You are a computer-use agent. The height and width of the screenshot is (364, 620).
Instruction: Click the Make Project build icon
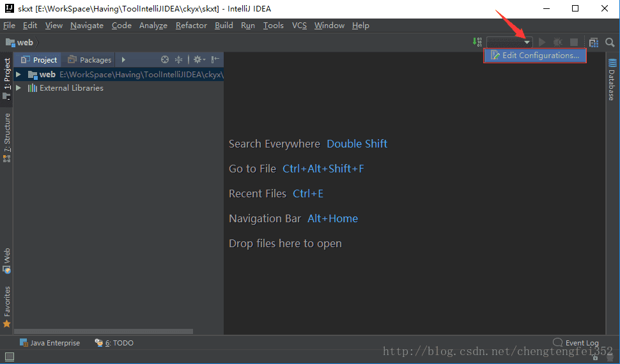[x=477, y=42]
